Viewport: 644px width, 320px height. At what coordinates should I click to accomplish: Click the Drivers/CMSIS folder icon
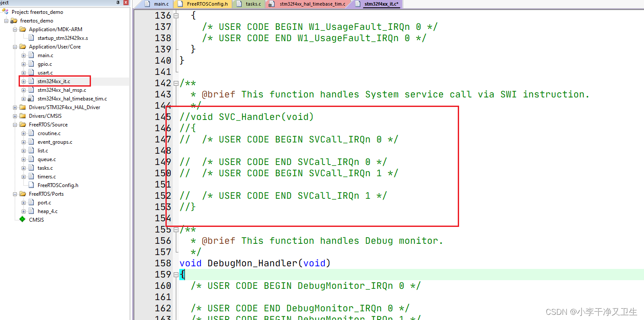pyautogui.click(x=23, y=116)
